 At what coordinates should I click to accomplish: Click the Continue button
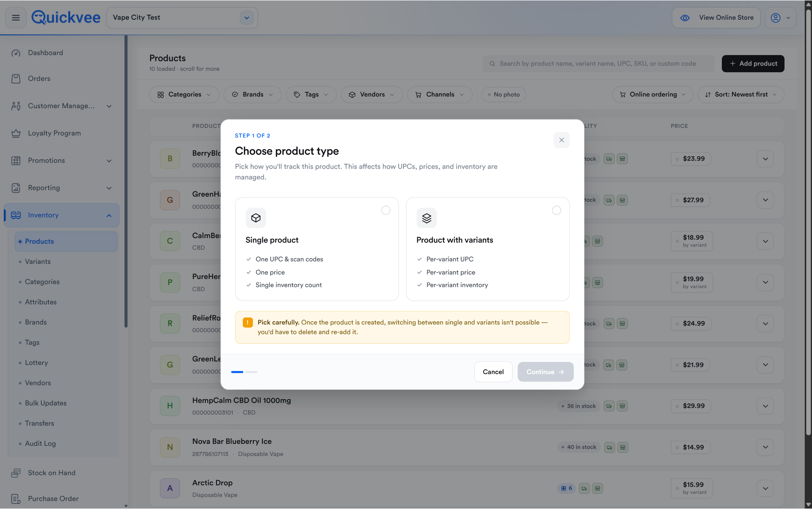(x=546, y=372)
